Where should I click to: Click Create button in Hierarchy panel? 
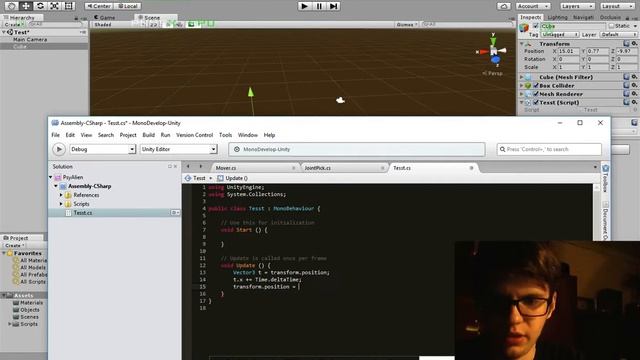click(14, 24)
